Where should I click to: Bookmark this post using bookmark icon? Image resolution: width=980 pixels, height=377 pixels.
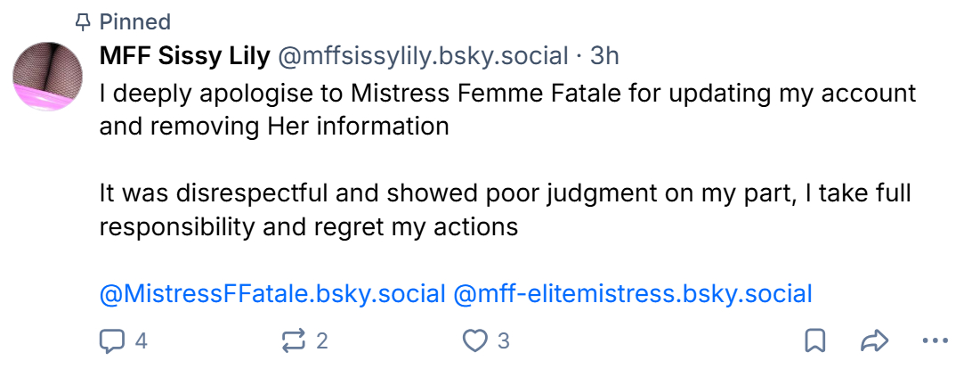(815, 340)
